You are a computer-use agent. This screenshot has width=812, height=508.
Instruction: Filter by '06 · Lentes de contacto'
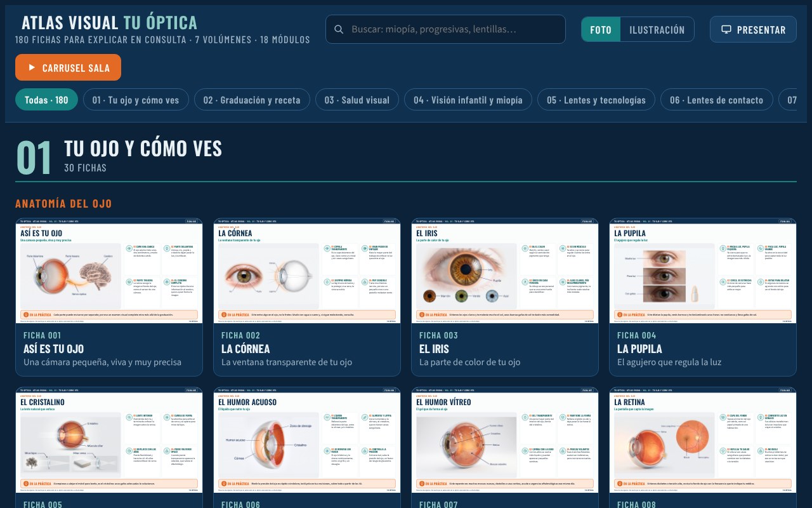pyautogui.click(x=717, y=100)
